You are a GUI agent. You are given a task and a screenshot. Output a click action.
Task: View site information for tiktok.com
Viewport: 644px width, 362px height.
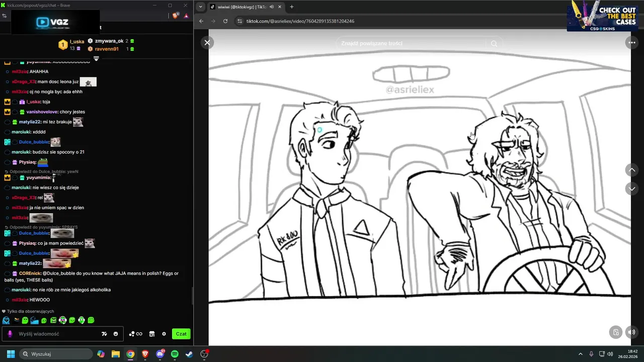point(240,21)
